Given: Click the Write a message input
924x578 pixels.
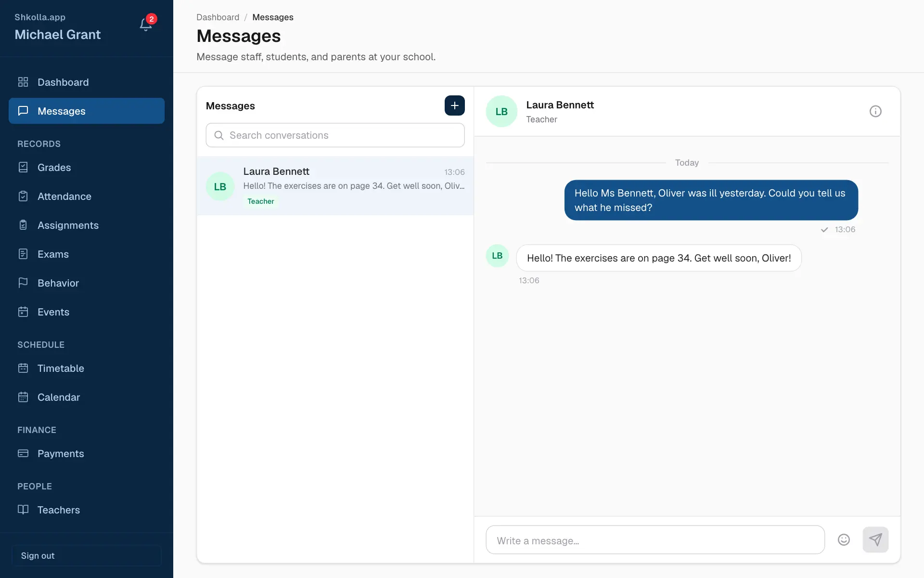Looking at the screenshot, I should (x=655, y=540).
